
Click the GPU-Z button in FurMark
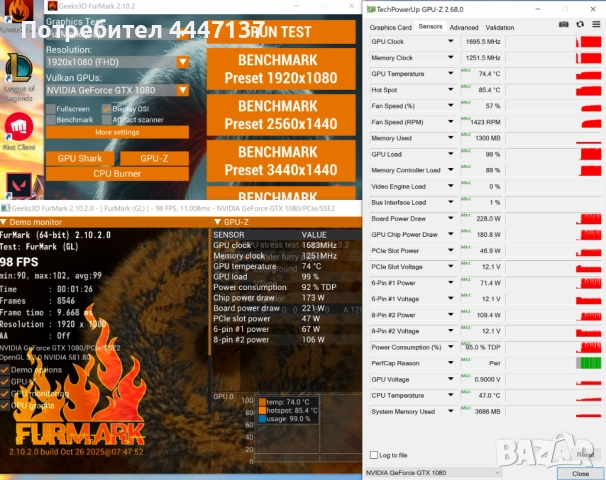pos(154,158)
